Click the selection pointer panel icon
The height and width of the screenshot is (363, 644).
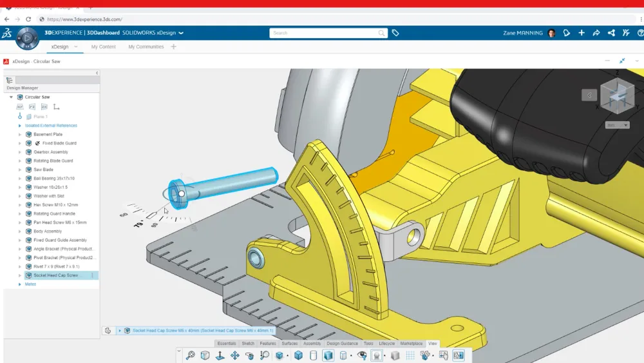coord(444,355)
